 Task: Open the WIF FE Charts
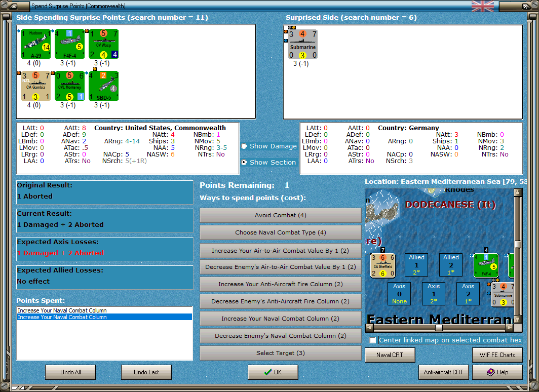(x=497, y=355)
